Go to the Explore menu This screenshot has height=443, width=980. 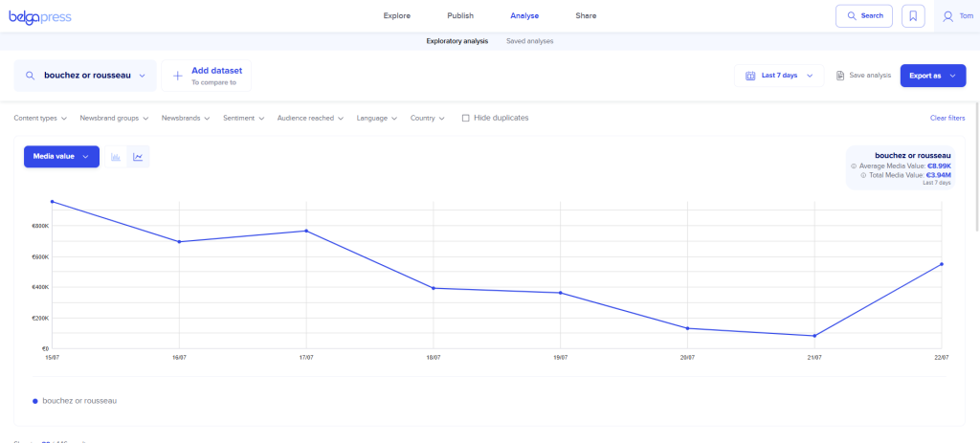pyautogui.click(x=396, y=16)
